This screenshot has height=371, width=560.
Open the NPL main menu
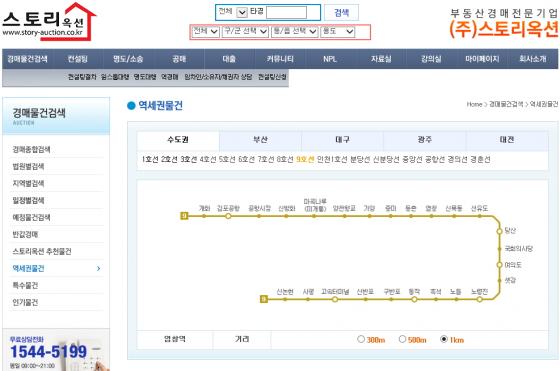330,59
